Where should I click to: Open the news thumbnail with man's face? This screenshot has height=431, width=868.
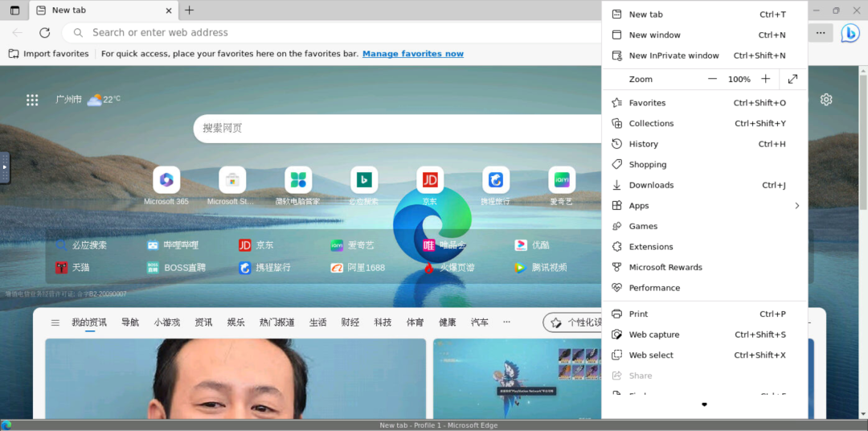coord(235,379)
